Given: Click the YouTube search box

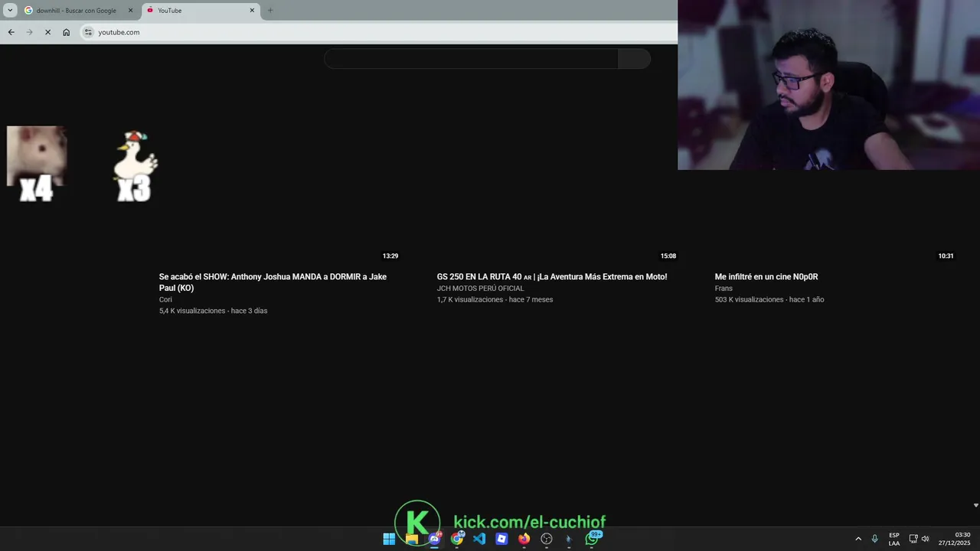Looking at the screenshot, I should pos(471,59).
